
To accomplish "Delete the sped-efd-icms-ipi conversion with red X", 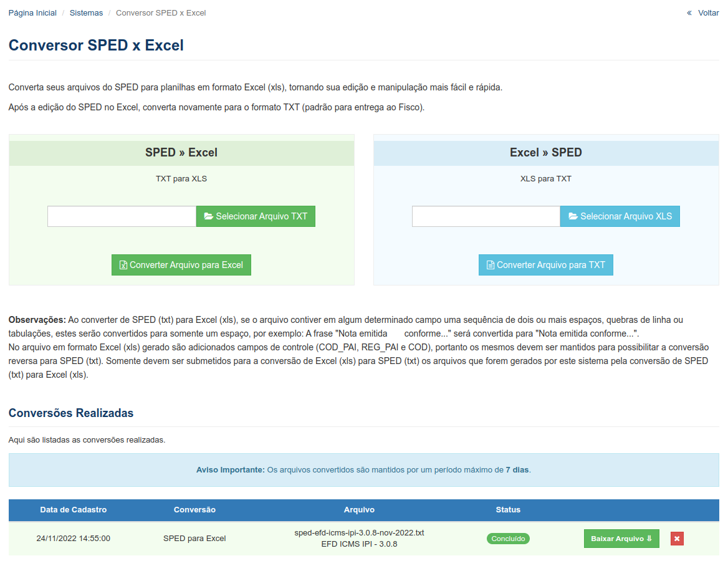I will coord(677,539).
